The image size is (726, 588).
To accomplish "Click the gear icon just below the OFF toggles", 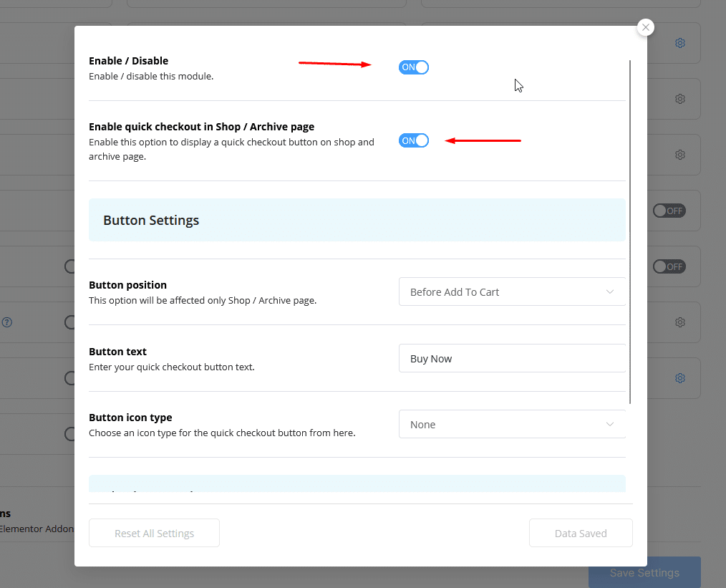I will click(680, 322).
